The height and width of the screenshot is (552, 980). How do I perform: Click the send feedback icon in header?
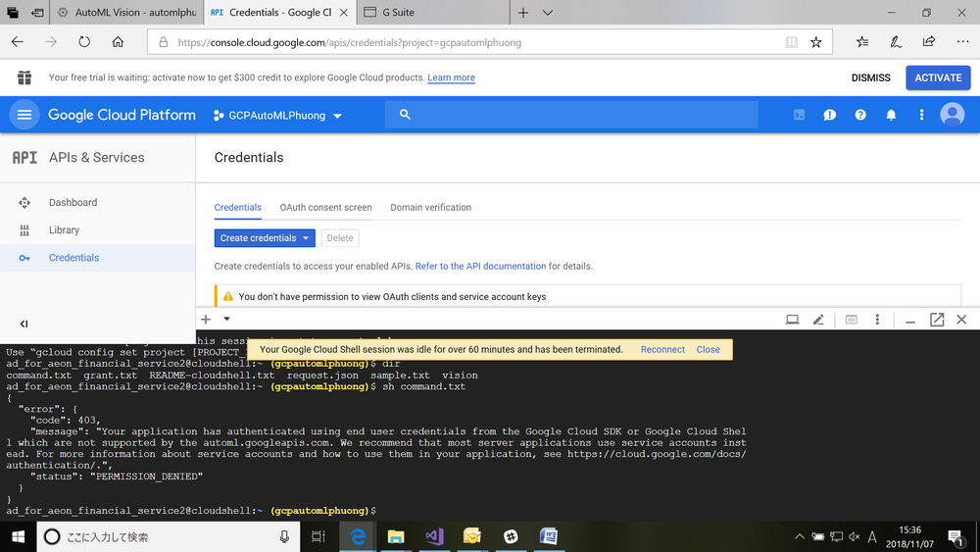tap(830, 115)
